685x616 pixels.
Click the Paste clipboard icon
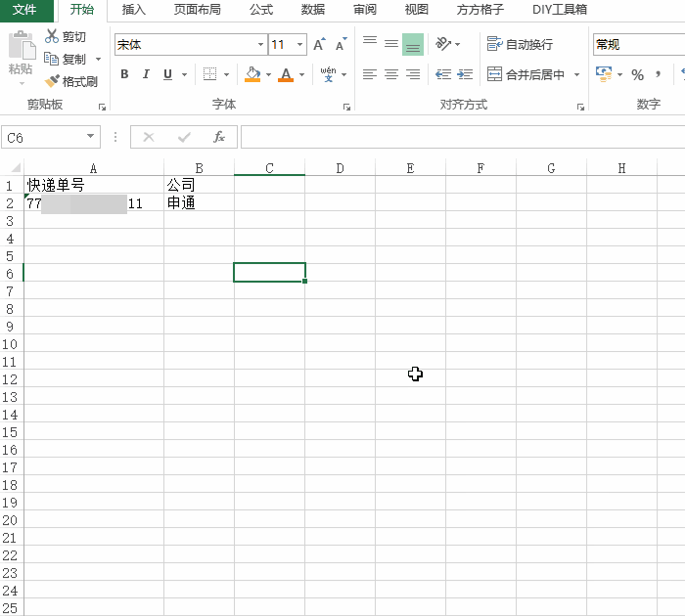[x=21, y=45]
